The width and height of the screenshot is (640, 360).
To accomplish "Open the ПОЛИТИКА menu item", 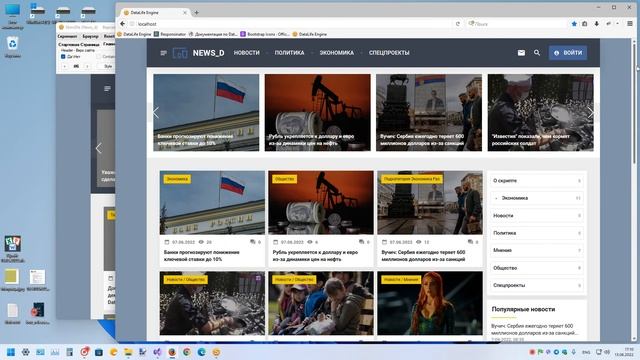I will click(x=289, y=53).
